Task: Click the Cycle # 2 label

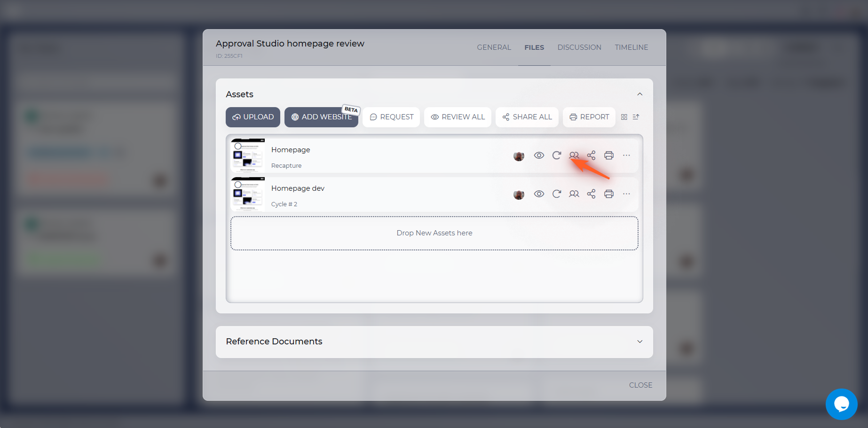Action: (284, 204)
